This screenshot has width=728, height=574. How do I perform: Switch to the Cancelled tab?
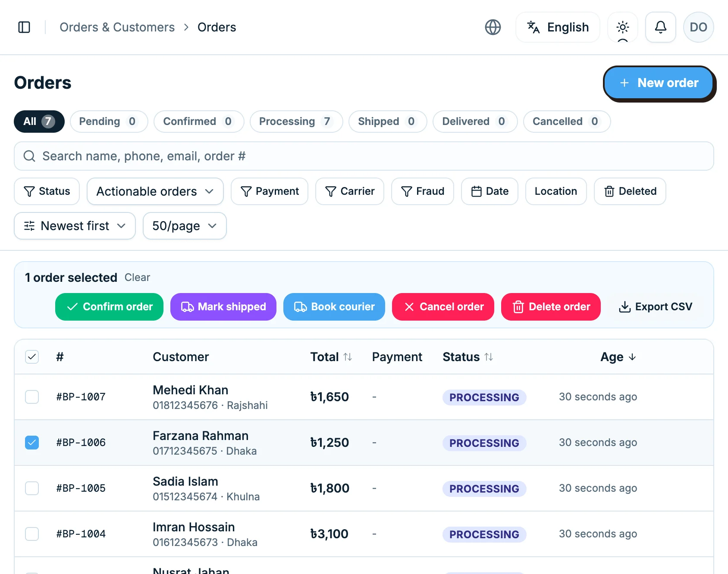tap(567, 122)
